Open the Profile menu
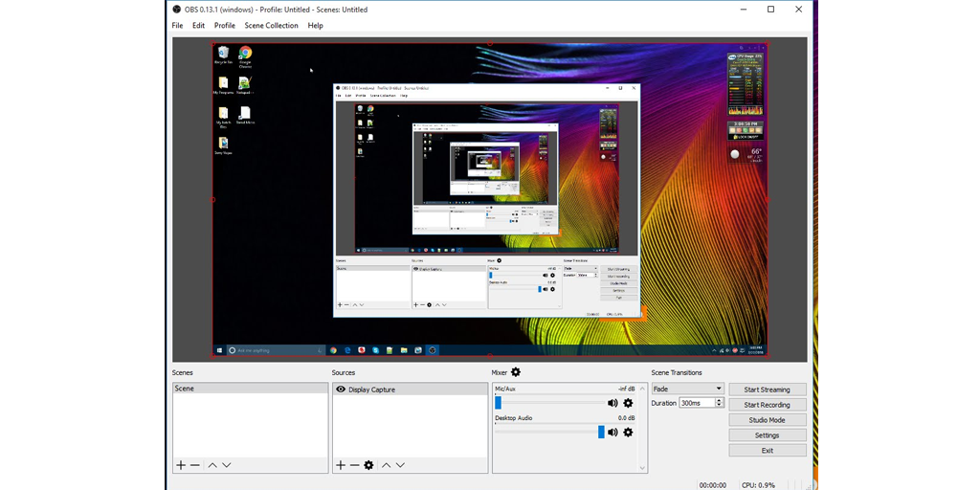The image size is (980, 490). pos(224,26)
